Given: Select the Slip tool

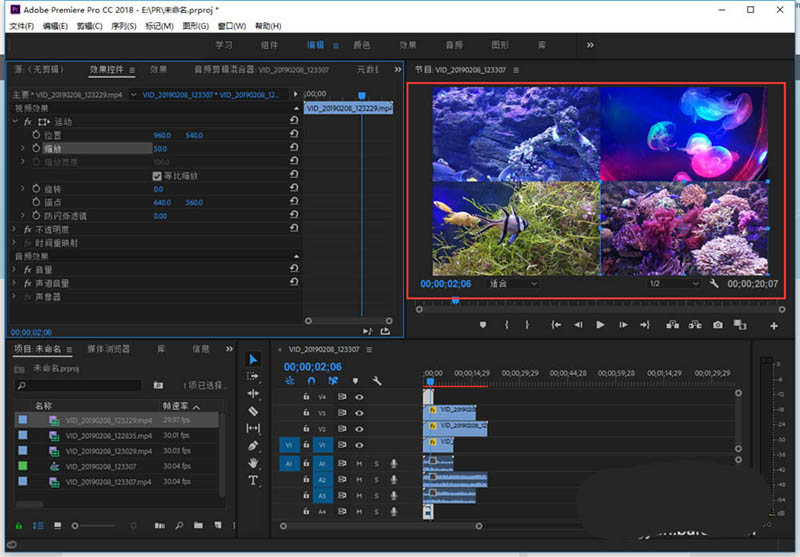Looking at the screenshot, I should point(253,428).
